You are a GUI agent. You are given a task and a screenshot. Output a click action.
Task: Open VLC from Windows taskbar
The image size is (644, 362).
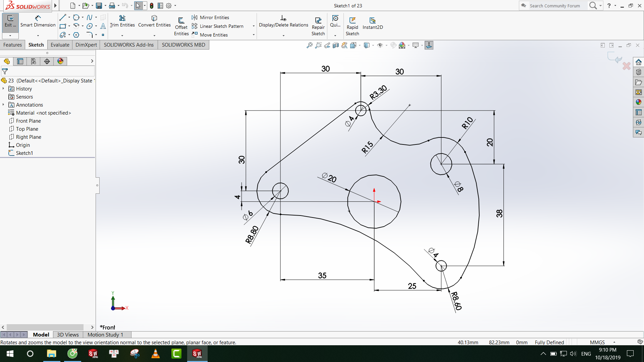(155, 354)
